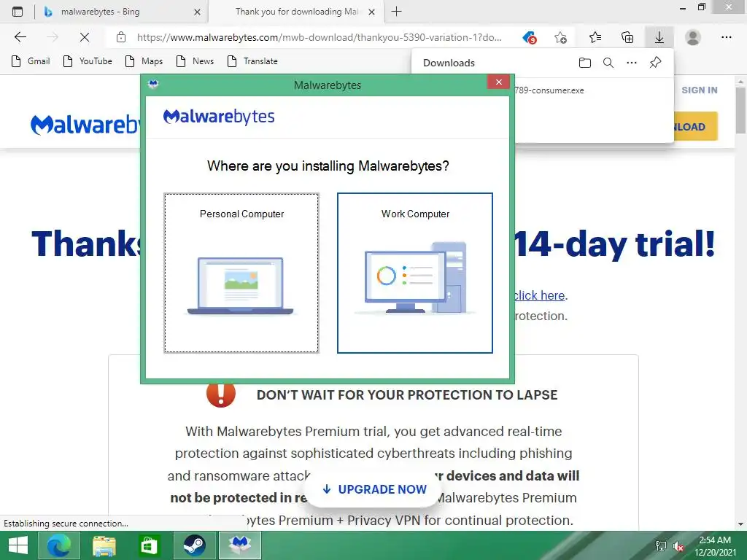747x560 pixels.
Task: Click the UPGRADE NOW button
Action: click(374, 489)
